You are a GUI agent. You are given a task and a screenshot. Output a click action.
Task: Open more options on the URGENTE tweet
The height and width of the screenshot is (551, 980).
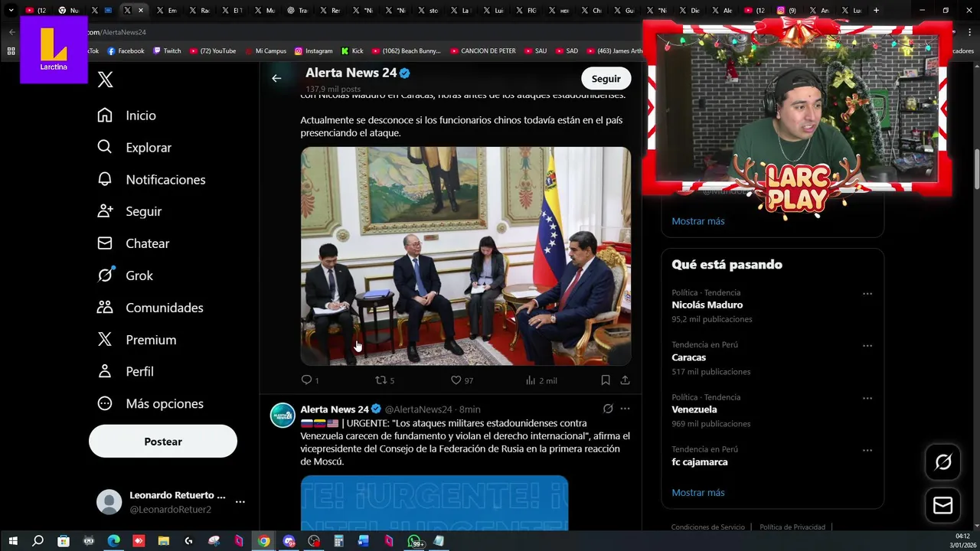(x=625, y=409)
